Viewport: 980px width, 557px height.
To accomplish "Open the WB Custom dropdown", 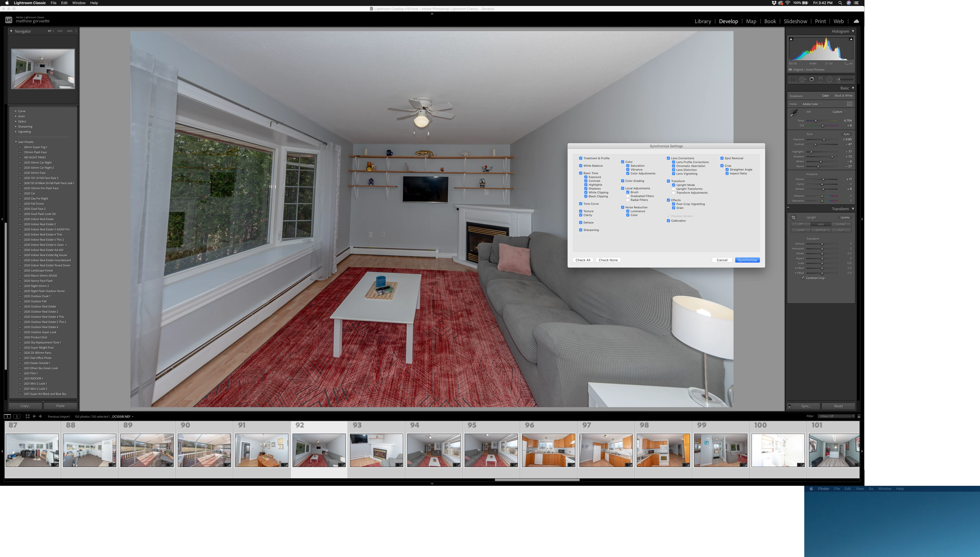I will coord(838,112).
